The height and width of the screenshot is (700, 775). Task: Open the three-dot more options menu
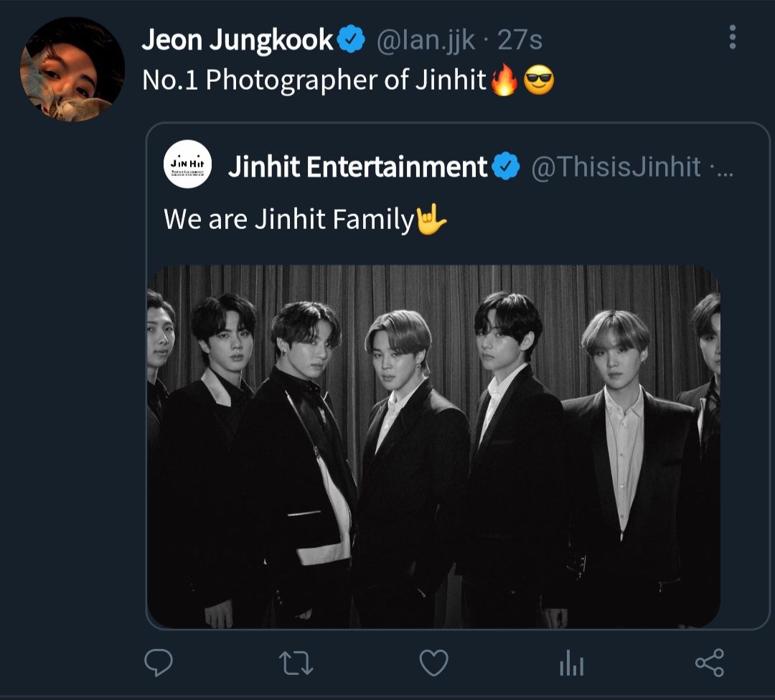(732, 37)
